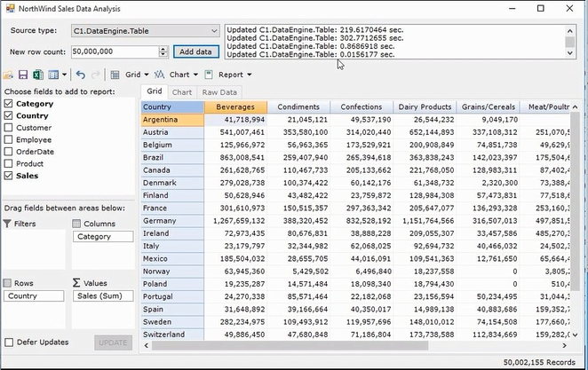This screenshot has width=588, height=370.
Task: Click the grid's right horizontal scroll arrow
Action: (x=565, y=345)
